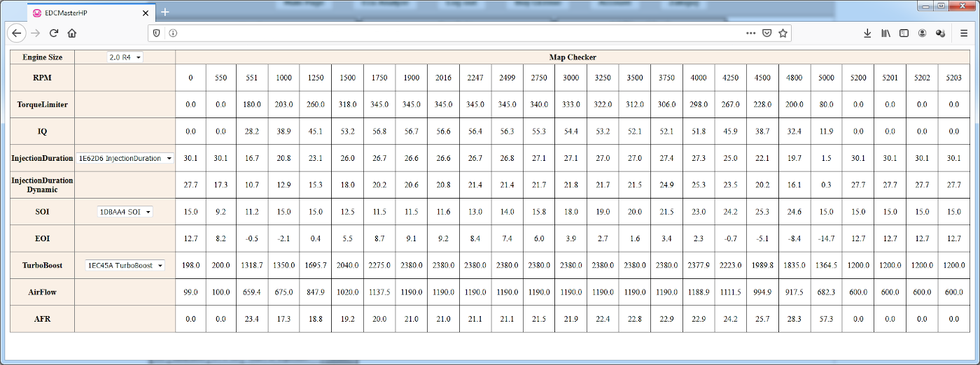Click TurboBoost value 1318.7
The height and width of the screenshot is (365, 980).
click(251, 266)
